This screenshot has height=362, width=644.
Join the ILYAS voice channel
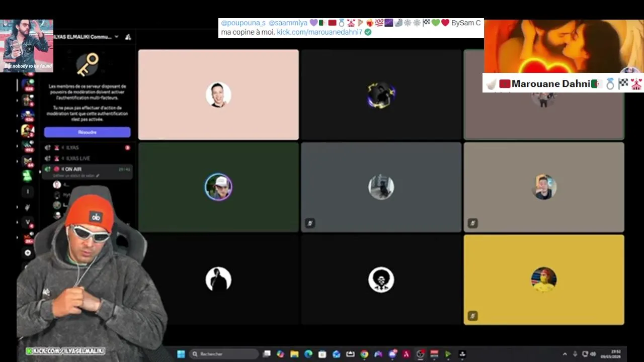[x=88, y=148]
